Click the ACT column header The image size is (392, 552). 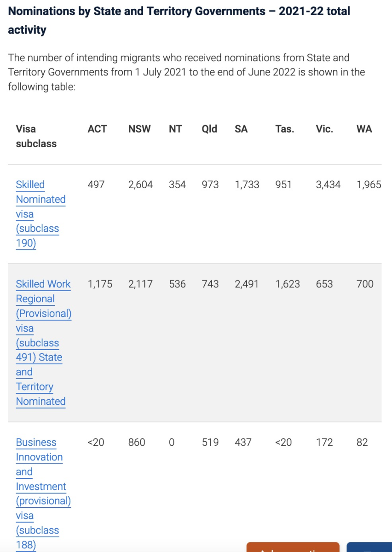(97, 129)
